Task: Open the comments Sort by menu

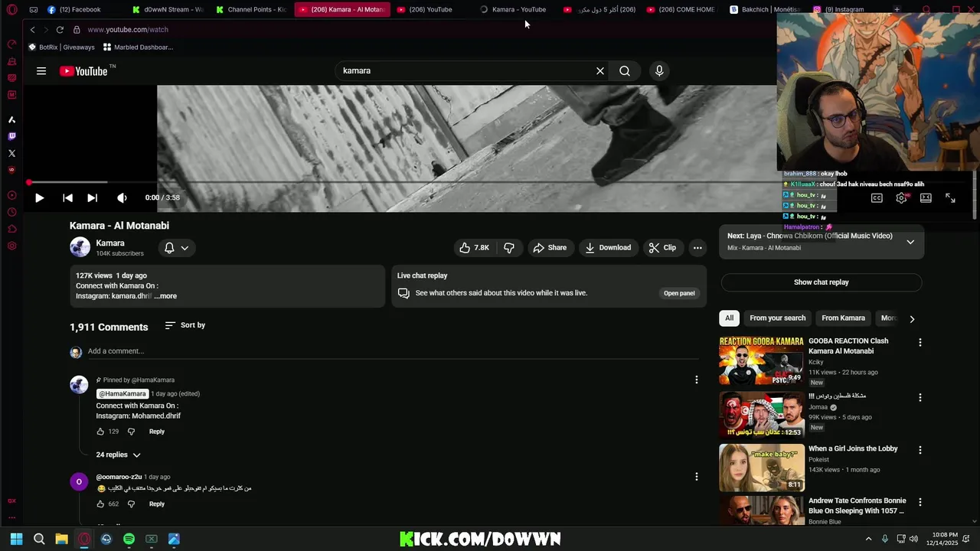Action: tap(185, 325)
